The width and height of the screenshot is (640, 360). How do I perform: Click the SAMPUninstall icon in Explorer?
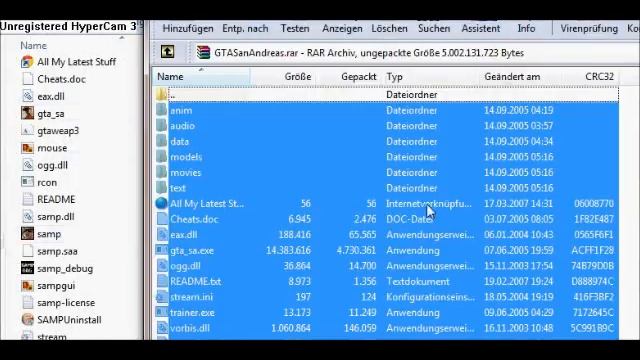(x=27, y=319)
